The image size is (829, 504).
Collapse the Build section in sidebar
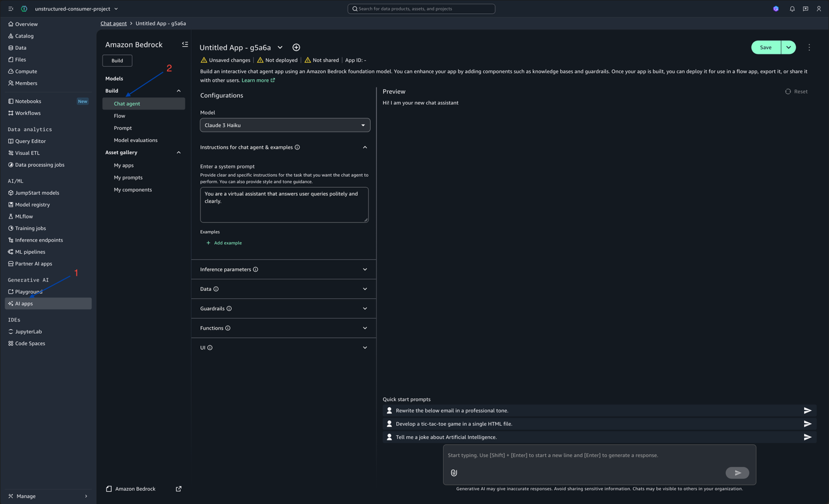pyautogui.click(x=178, y=91)
